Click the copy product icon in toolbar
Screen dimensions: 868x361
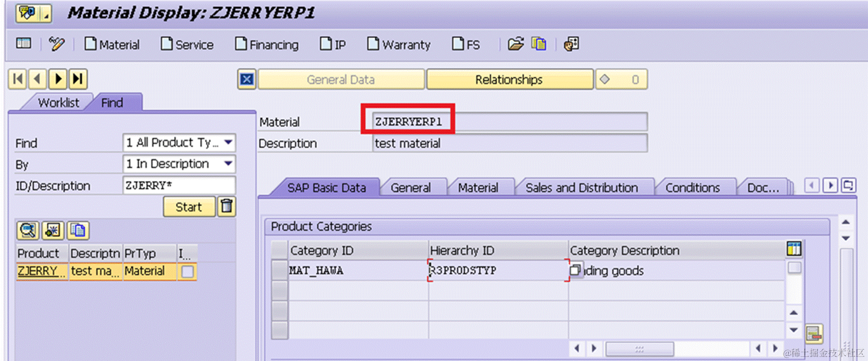(538, 44)
